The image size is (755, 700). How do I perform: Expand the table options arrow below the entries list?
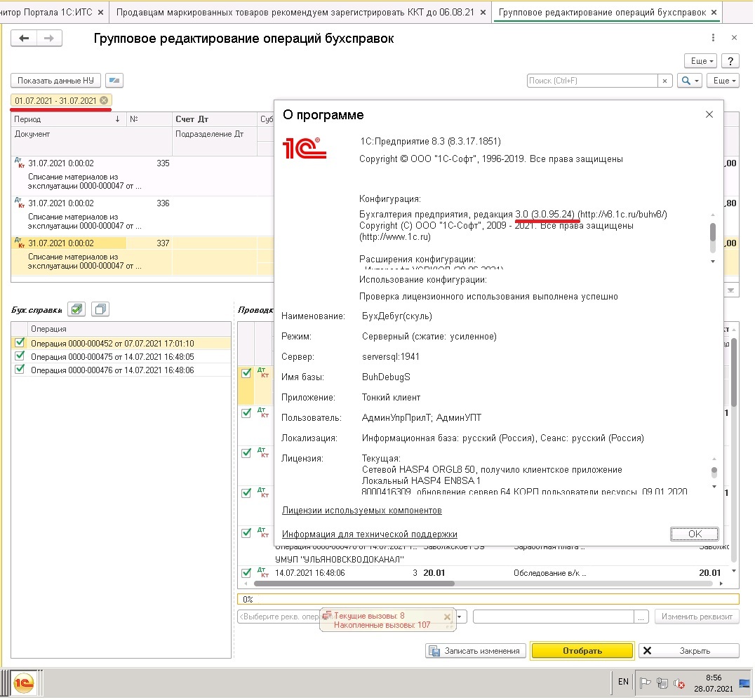coord(730,290)
